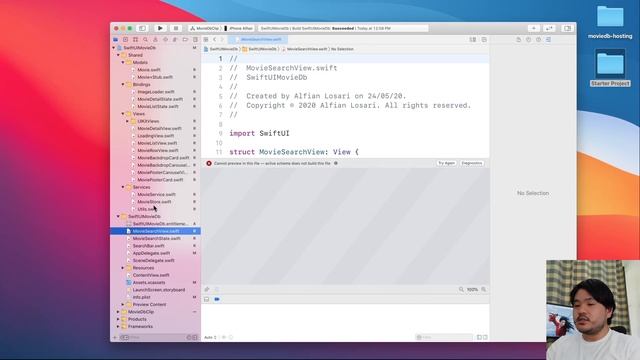Open LaunchScreen.storyboard file
Image resolution: width=640 pixels, height=360 pixels.
coord(158,290)
